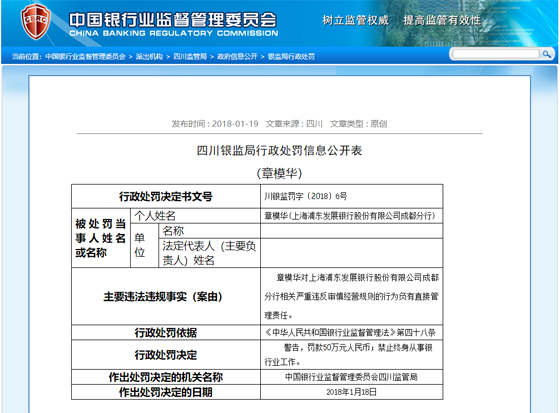Click the date cell 2018年1月18日
The width and height of the screenshot is (560, 413).
pyautogui.click(x=351, y=392)
